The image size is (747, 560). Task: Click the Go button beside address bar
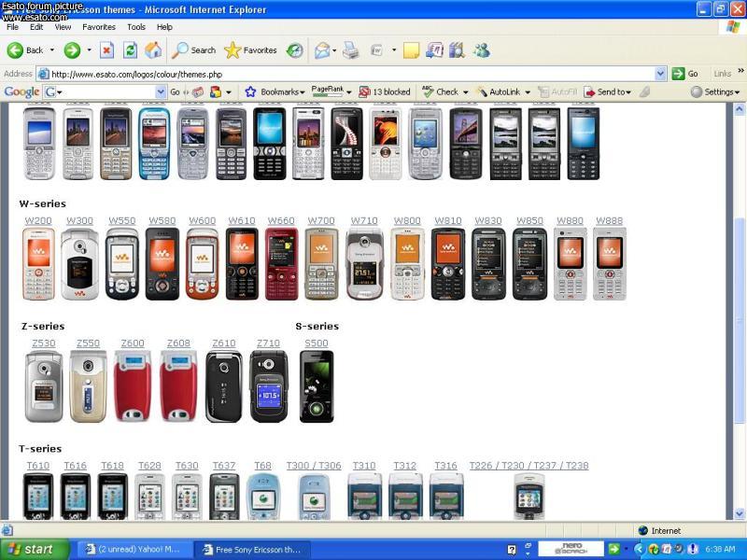point(685,74)
